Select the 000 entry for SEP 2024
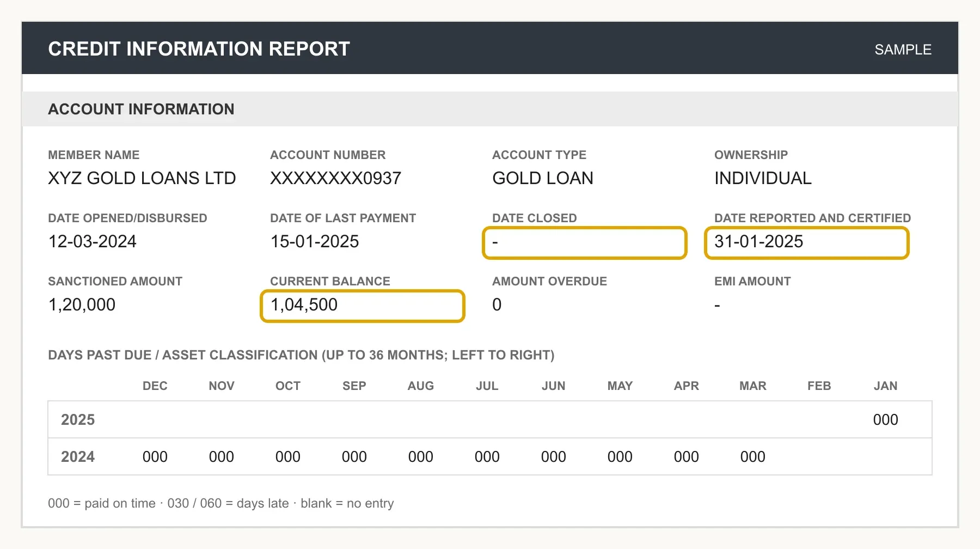Screen dimensions: 980x549 (x=354, y=456)
